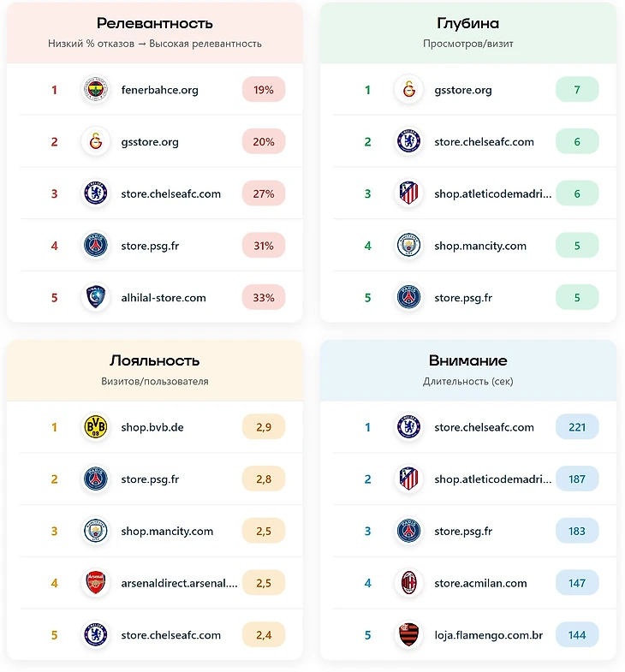Click the AC Milan logo icon
Viewport: 625px width, 672px height.
408,583
